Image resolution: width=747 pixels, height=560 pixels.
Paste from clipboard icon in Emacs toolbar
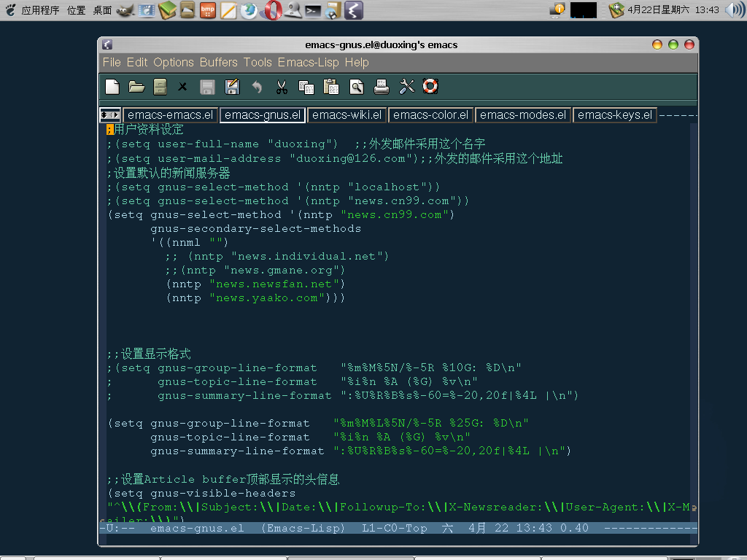click(x=331, y=87)
